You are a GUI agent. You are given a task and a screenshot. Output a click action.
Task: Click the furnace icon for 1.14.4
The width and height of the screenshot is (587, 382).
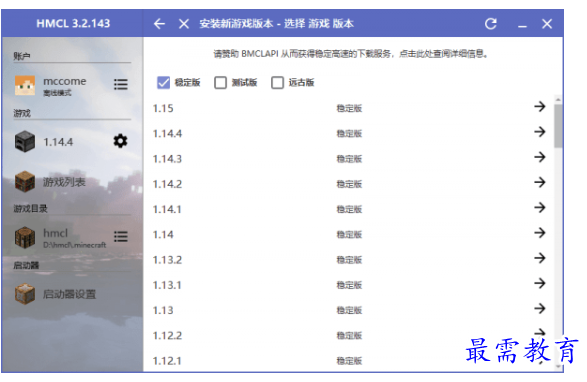pos(25,142)
